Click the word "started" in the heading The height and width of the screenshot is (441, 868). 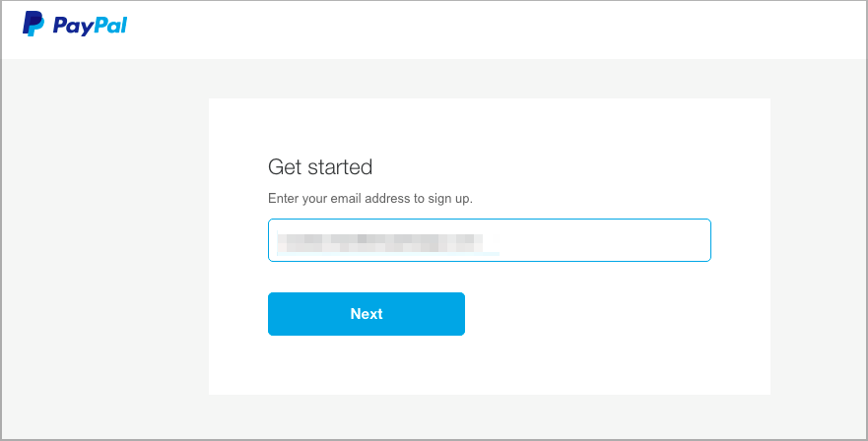coord(340,166)
